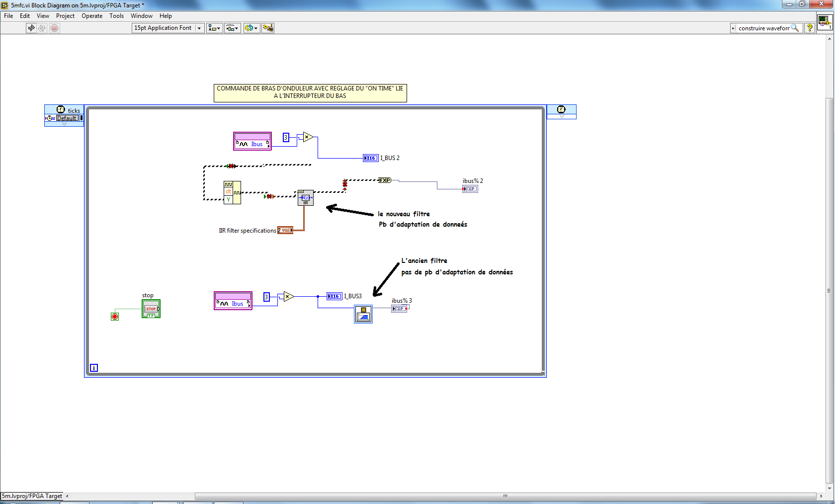Screen dimensions: 838x504
Task: Open the Help menu
Action: [x=166, y=16]
